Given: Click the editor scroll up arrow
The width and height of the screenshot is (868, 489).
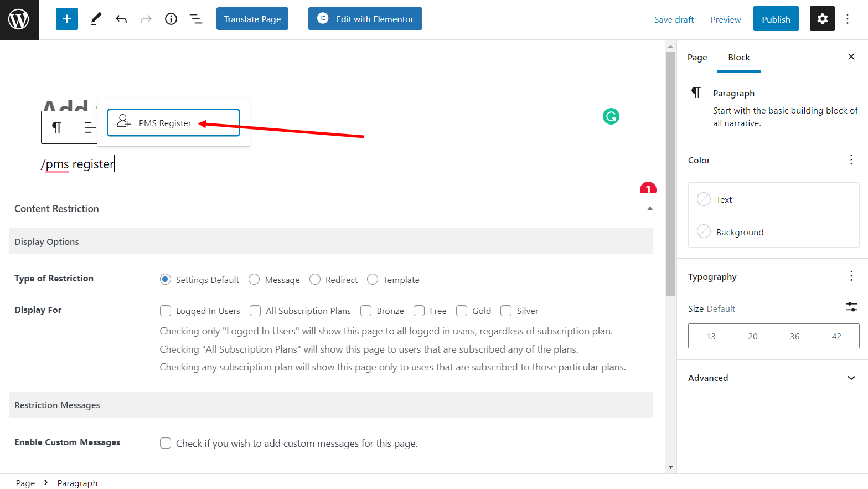Looking at the screenshot, I should tap(670, 46).
